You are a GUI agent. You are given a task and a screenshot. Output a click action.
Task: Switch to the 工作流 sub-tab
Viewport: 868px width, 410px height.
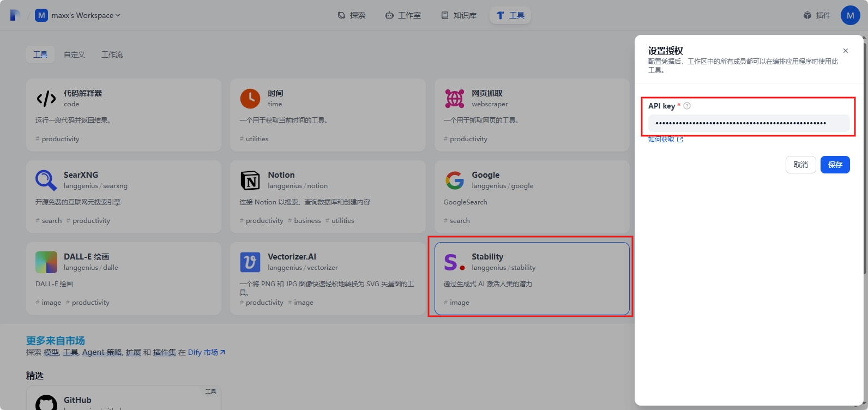point(112,55)
